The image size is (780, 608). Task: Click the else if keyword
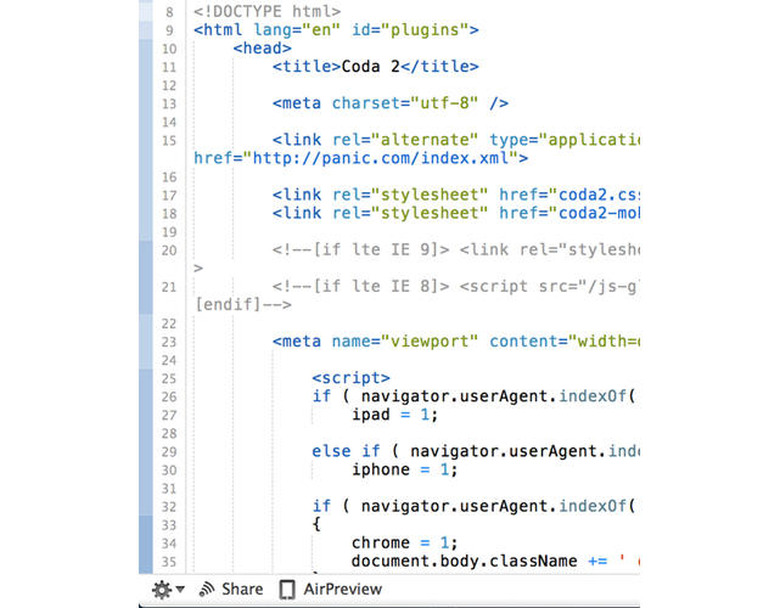click(x=346, y=451)
